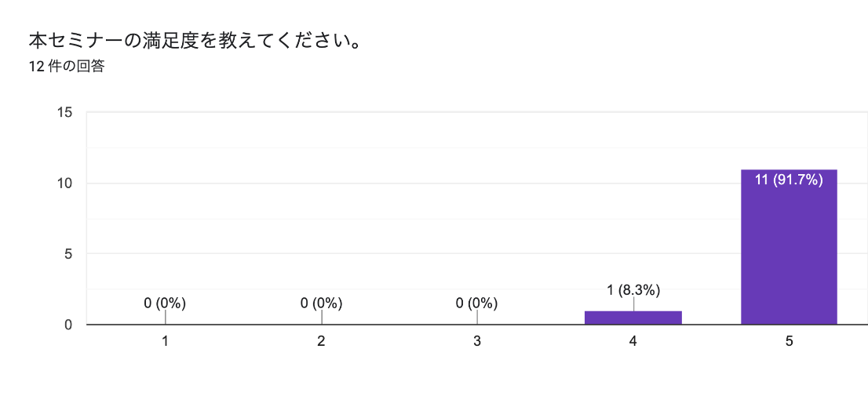Click y-axis value 10
Image resolution: width=868 pixels, height=414 pixels.
click(x=65, y=183)
